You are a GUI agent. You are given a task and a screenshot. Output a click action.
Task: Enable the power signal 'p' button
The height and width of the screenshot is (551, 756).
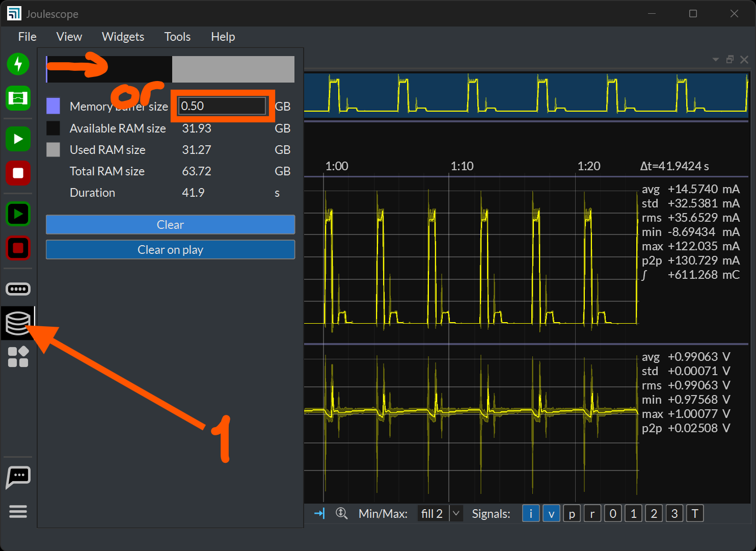(572, 514)
